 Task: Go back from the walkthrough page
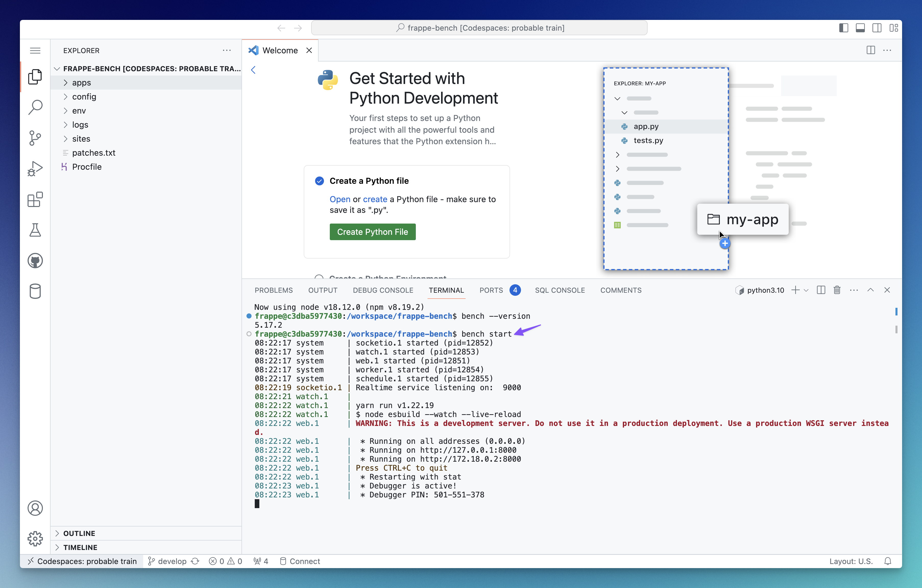(x=253, y=70)
